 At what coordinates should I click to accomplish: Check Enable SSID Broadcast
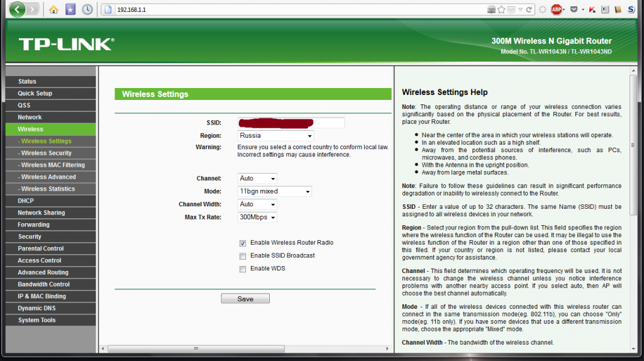pos(243,256)
